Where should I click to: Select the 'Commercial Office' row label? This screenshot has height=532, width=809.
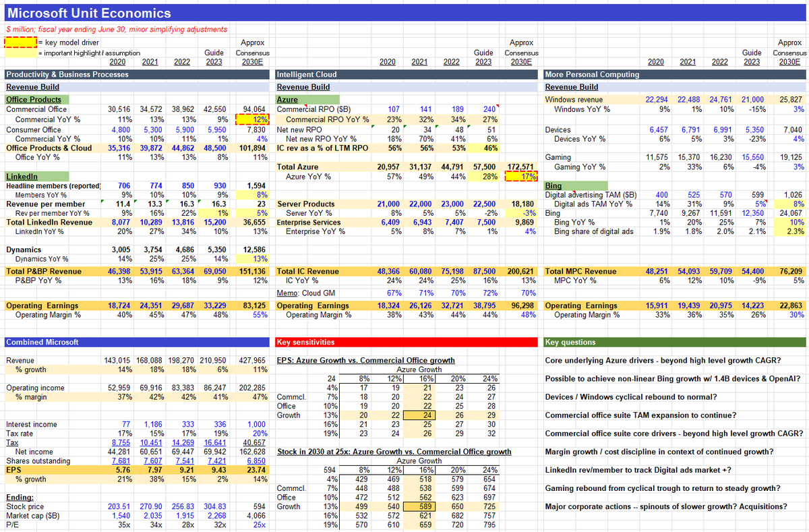[x=36, y=109]
